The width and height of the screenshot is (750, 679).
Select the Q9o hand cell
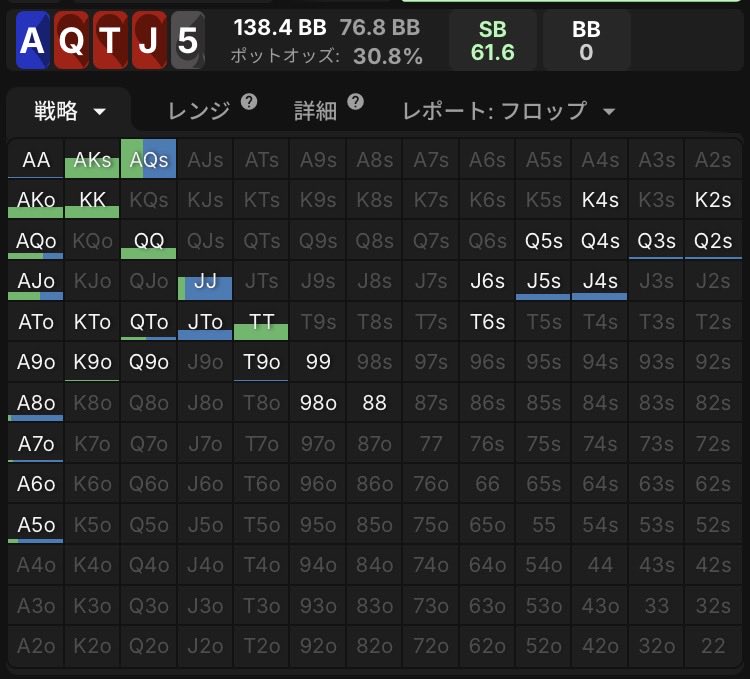[148, 361]
